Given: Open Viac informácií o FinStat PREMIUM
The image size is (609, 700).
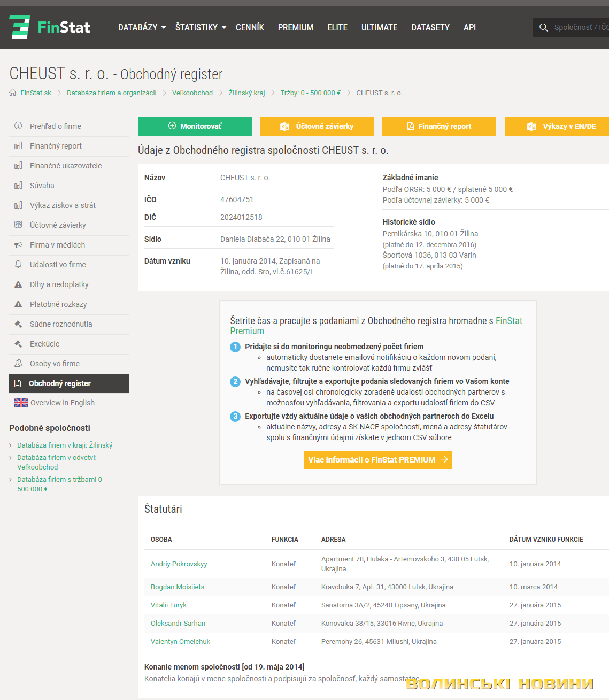Looking at the screenshot, I should (x=377, y=460).
